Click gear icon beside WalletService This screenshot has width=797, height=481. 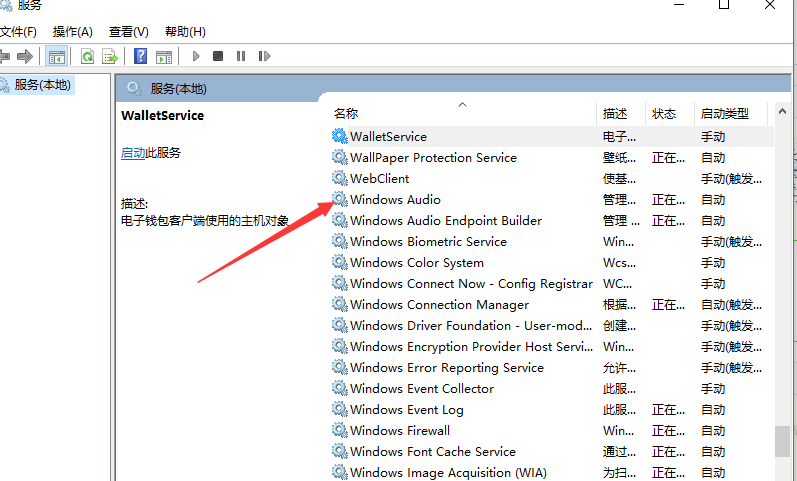tap(340, 136)
